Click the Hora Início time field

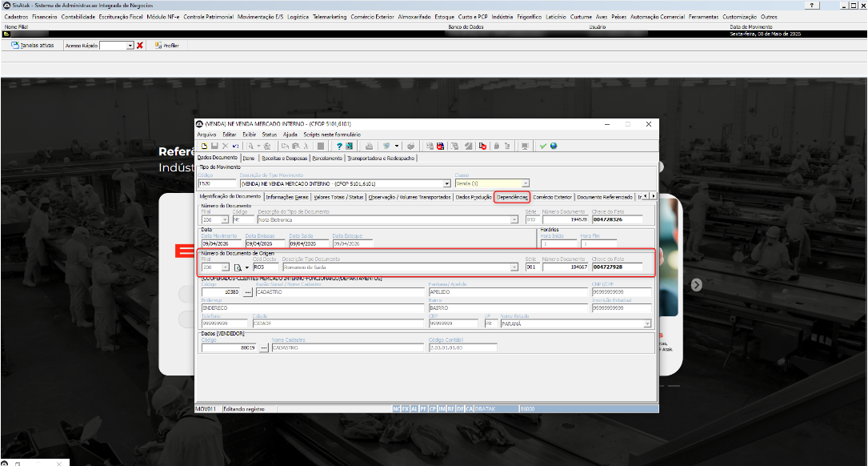pyautogui.click(x=558, y=243)
